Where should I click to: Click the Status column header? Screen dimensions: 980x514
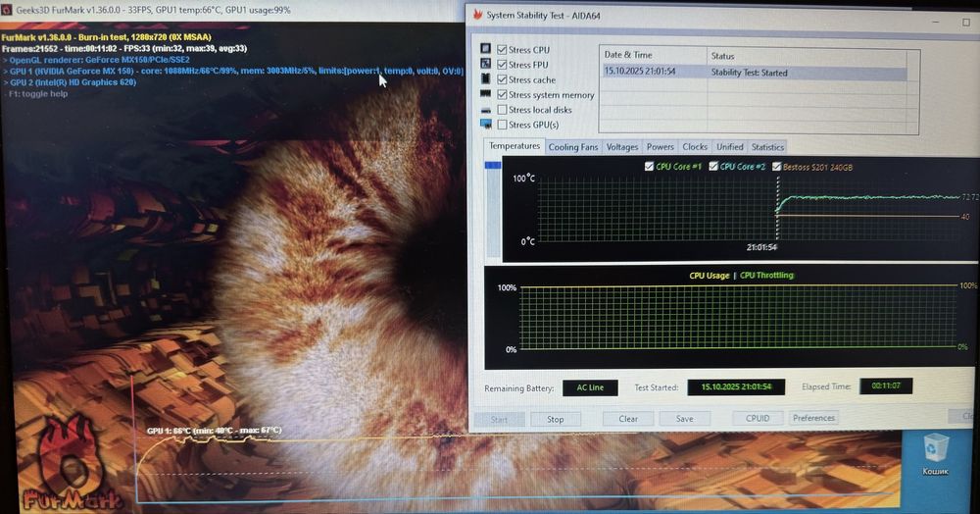[x=807, y=56]
